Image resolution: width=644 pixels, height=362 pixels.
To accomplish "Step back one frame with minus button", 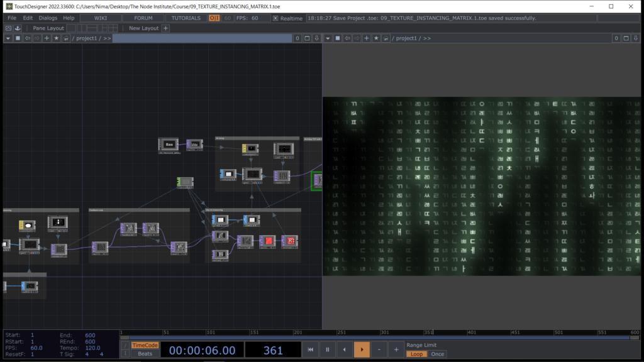I will 379,349.
